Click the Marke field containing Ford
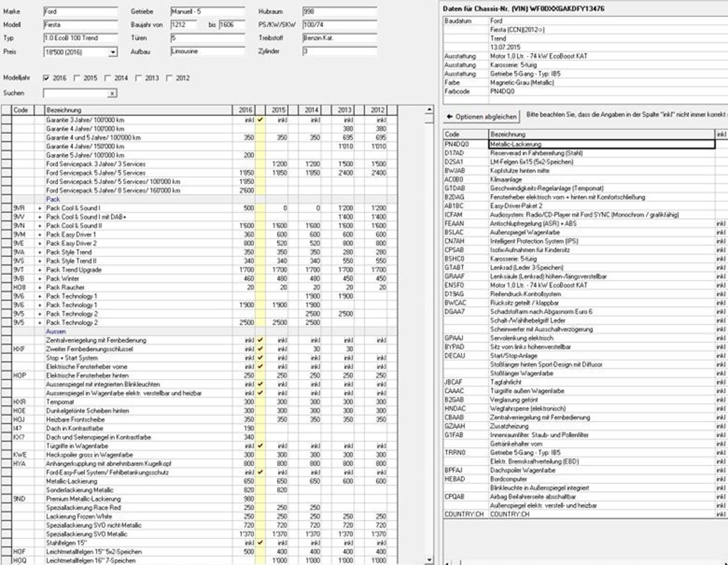728x565 pixels. [x=81, y=12]
